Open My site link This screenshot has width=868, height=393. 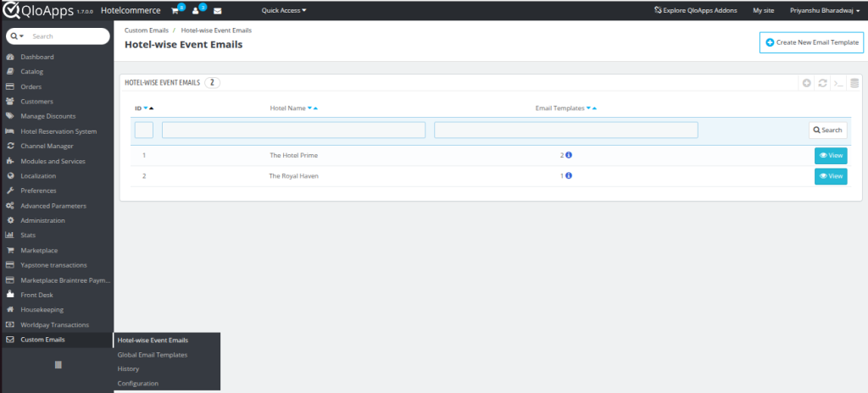click(x=764, y=10)
